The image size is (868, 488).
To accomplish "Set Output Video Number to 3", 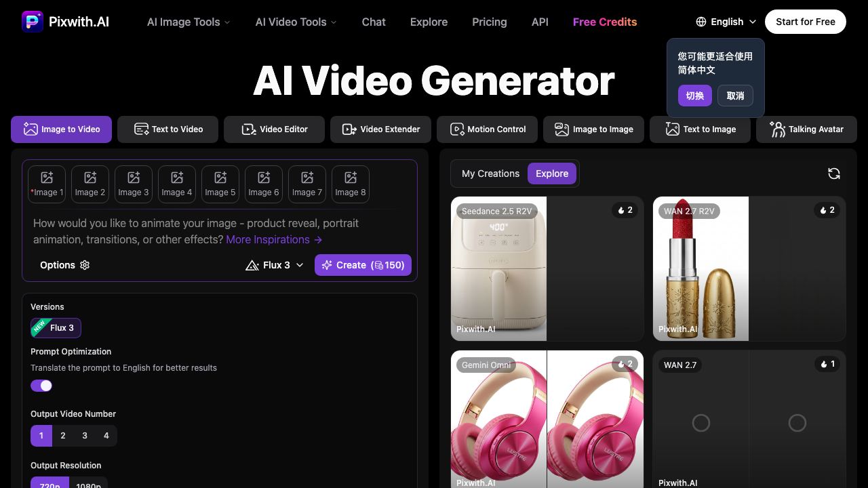I will 85,436.
